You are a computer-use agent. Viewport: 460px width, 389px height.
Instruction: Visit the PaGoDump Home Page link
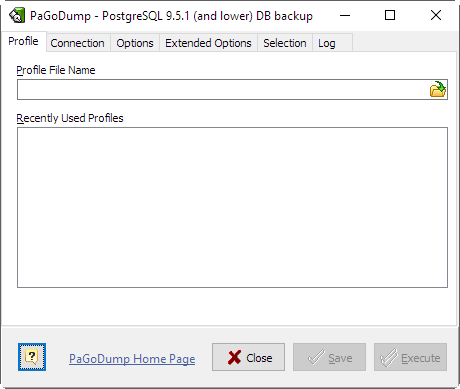(x=132, y=359)
